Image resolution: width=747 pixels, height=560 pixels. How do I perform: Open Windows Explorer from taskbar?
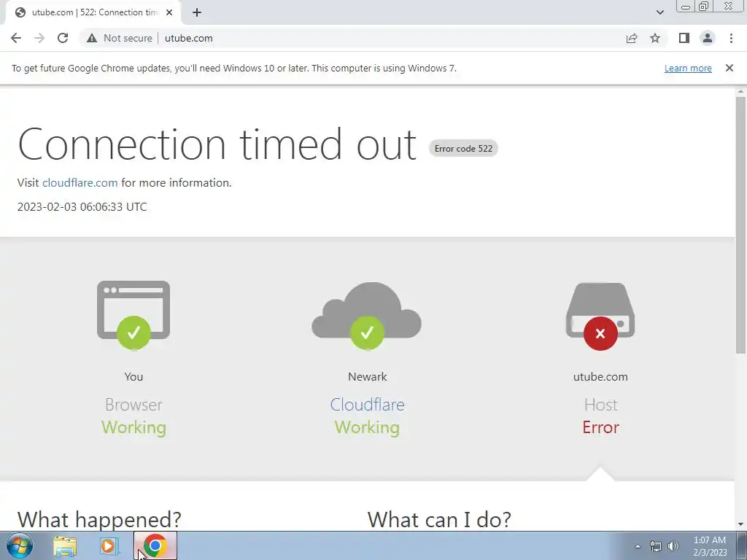(65, 545)
